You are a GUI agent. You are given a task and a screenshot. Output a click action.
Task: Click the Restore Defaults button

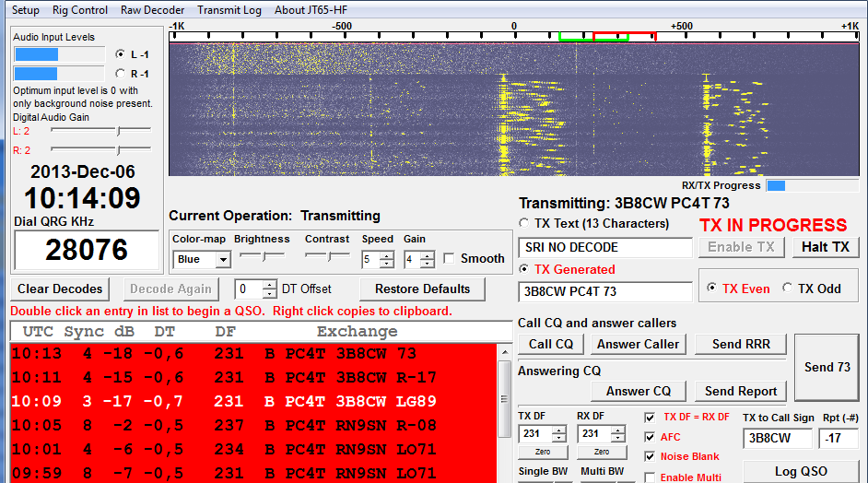(x=422, y=289)
